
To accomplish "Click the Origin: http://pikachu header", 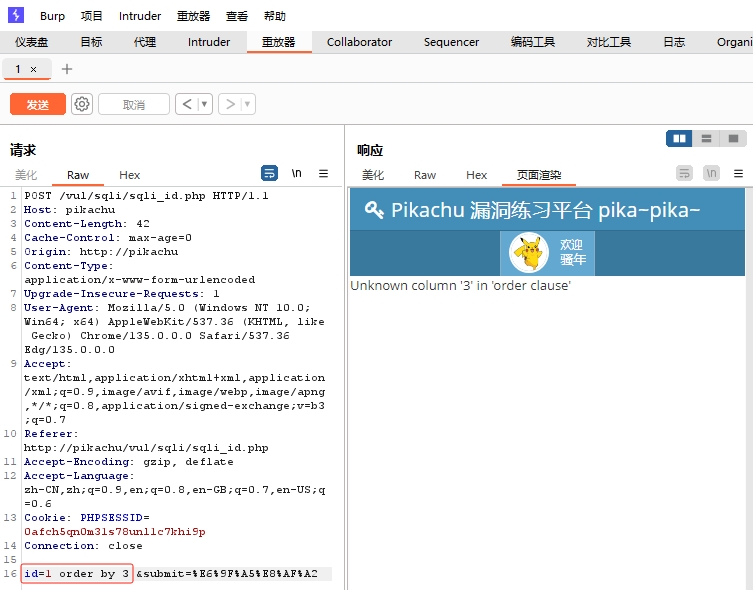I will coord(101,252).
